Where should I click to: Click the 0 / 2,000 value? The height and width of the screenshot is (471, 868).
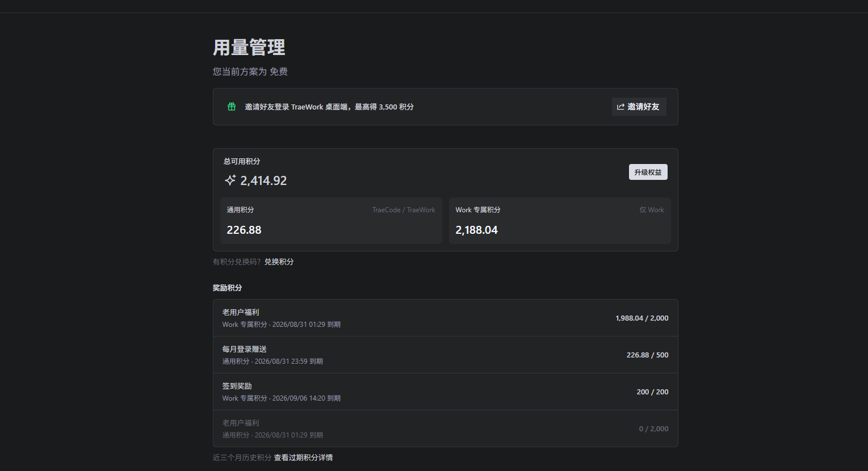click(x=654, y=429)
